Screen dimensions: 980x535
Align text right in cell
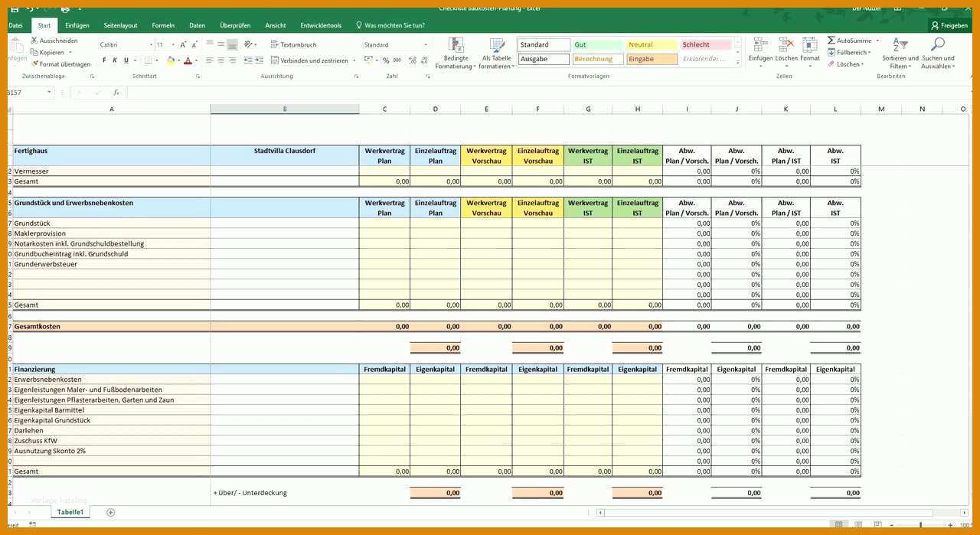pos(232,60)
